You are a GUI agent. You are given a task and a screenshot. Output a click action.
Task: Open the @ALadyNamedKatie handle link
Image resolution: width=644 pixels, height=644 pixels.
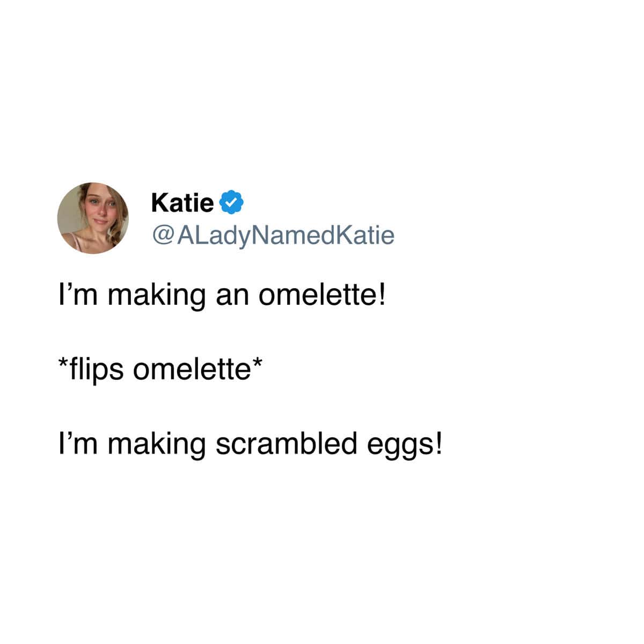click(273, 235)
